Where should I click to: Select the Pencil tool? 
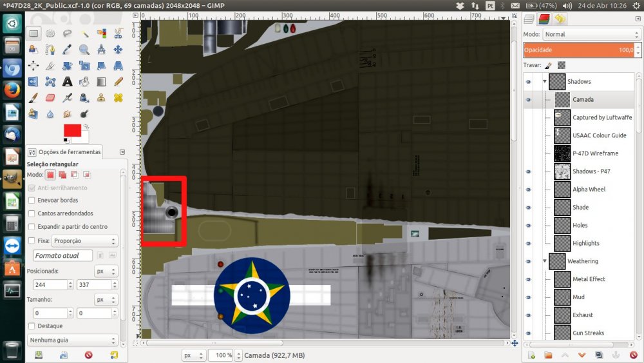pos(118,81)
